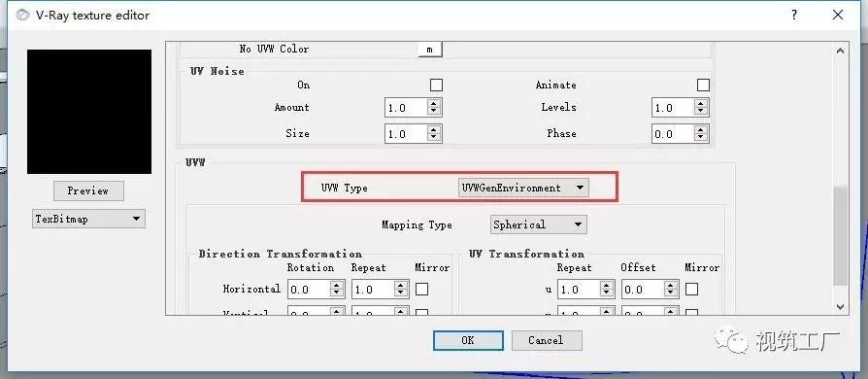Decrease the Phase value with down arrow
The width and height of the screenshot is (868, 379).
pos(701,138)
